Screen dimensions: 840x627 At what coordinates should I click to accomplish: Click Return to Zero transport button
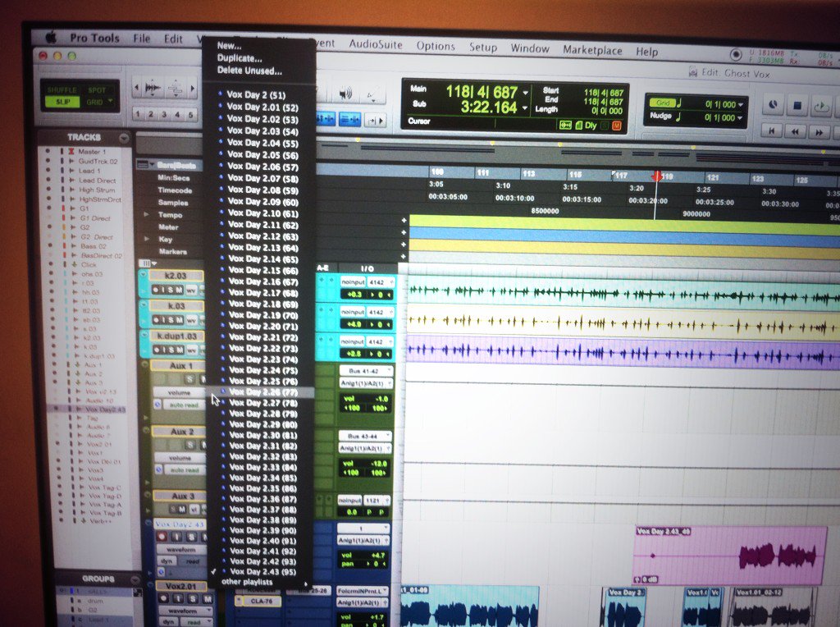click(771, 130)
